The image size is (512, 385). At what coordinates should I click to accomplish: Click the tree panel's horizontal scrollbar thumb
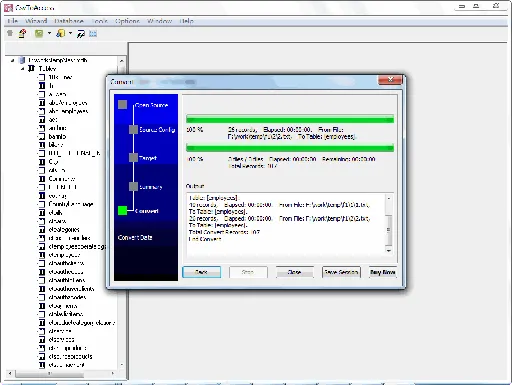(x=49, y=374)
